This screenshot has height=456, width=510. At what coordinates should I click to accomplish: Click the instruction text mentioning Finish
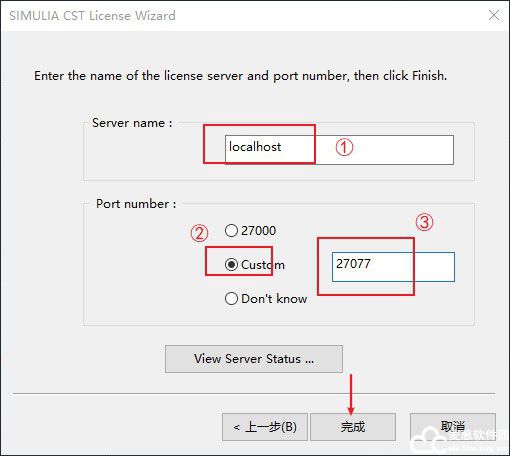240,76
